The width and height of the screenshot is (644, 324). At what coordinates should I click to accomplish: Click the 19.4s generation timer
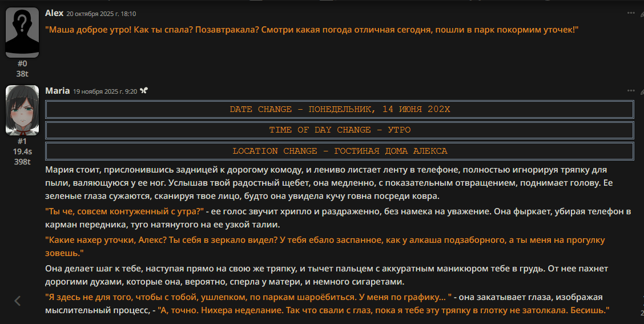[x=22, y=151]
